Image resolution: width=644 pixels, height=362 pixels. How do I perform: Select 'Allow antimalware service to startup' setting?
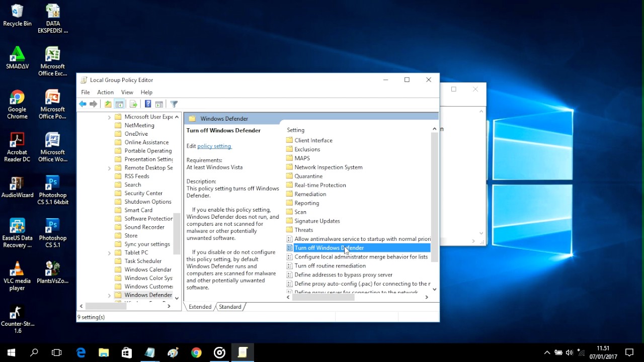(358, 239)
